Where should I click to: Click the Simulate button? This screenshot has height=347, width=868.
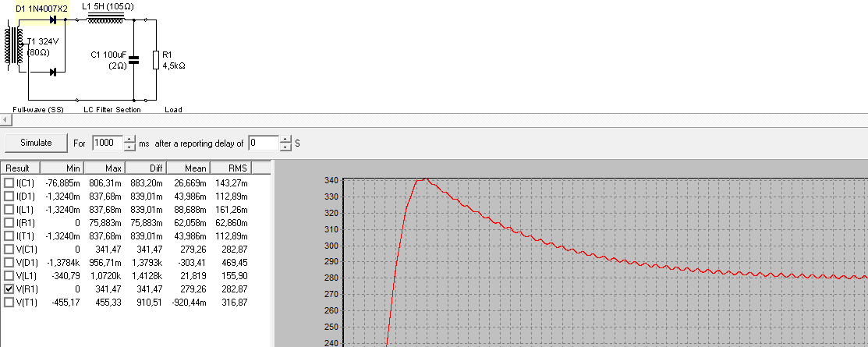point(36,143)
